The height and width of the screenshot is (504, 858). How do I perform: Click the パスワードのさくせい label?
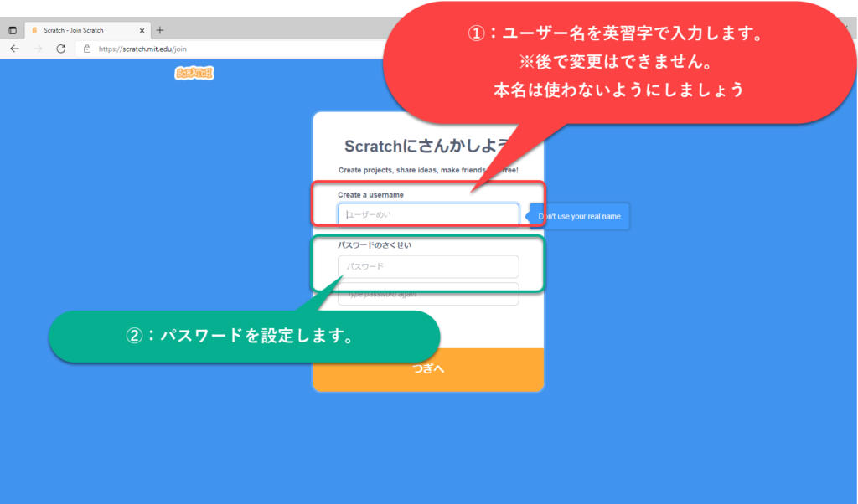(375, 245)
